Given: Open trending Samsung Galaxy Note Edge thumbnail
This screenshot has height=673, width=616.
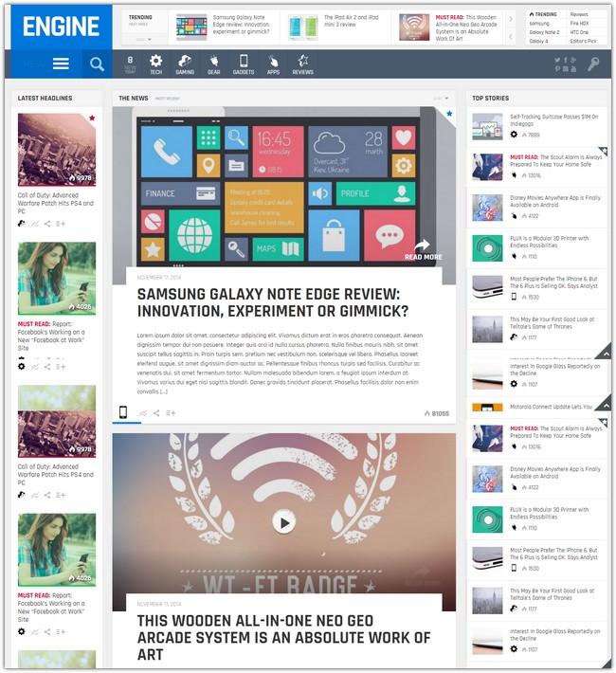Looking at the screenshot, I should pyautogui.click(x=191, y=27).
